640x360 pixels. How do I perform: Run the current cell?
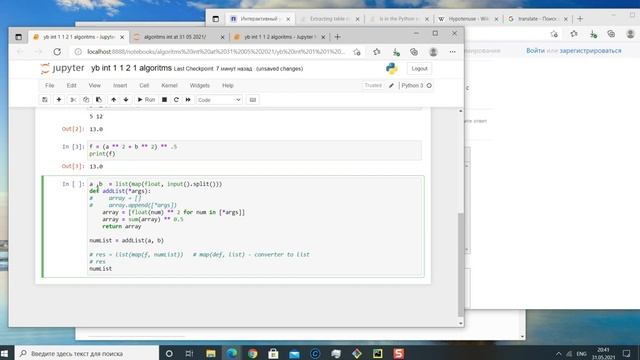(x=146, y=100)
